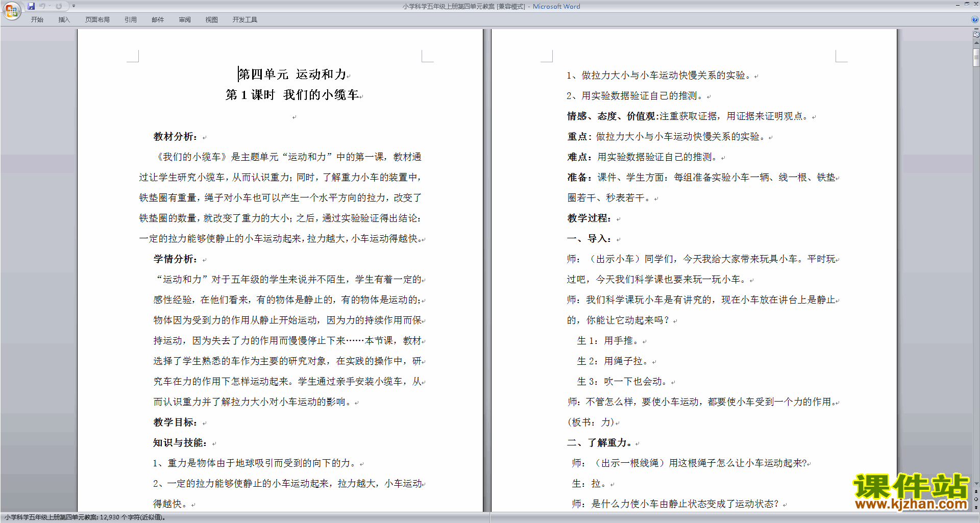Click the line 生 2：用绳子拉。

[x=613, y=361]
